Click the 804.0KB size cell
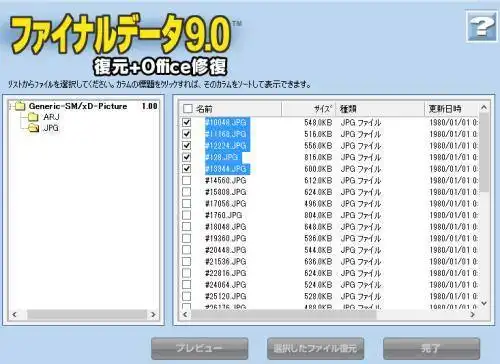The width and height of the screenshot is (500, 364). (x=318, y=215)
